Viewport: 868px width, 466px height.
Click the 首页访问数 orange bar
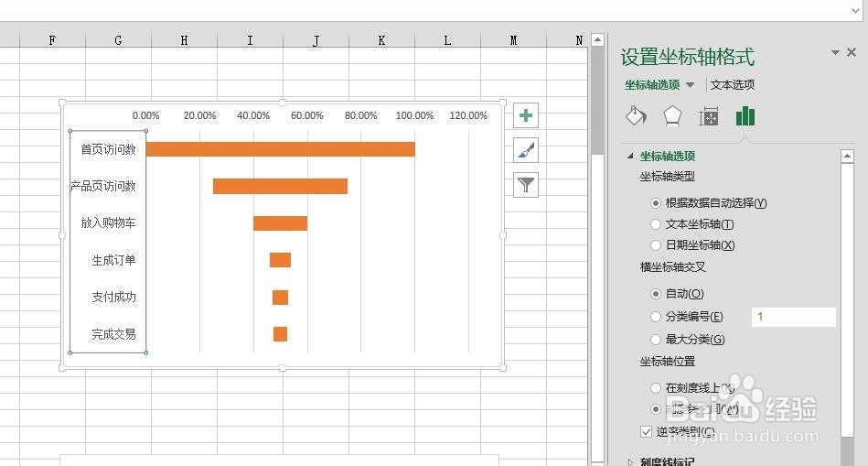coord(281,149)
